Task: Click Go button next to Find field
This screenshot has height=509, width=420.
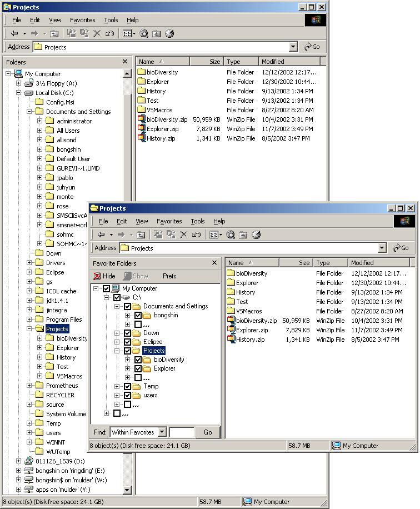Action: point(208,432)
